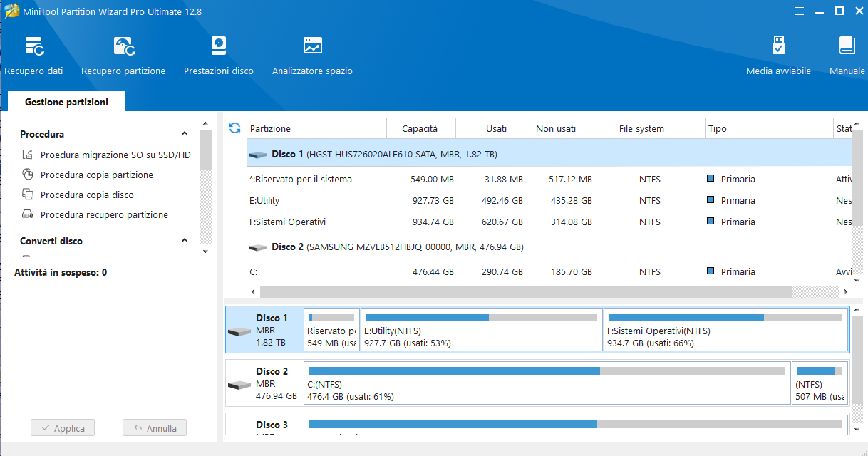Click Procedura copia partizione icon
The width and height of the screenshot is (868, 456).
pyautogui.click(x=28, y=175)
